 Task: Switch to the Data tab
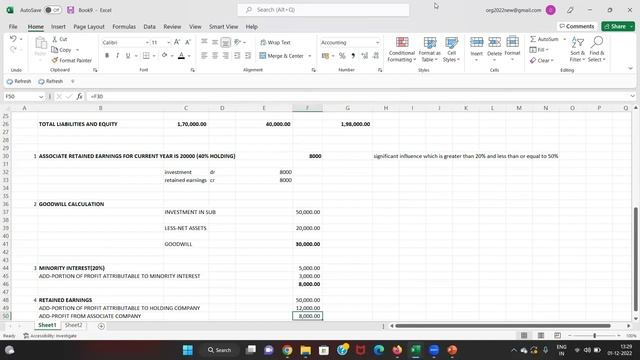click(x=149, y=27)
